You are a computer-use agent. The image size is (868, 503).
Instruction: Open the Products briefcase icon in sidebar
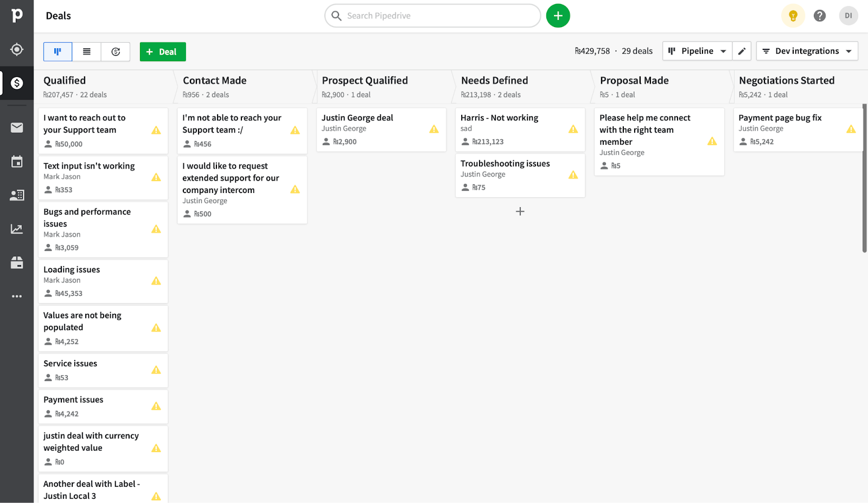(17, 263)
